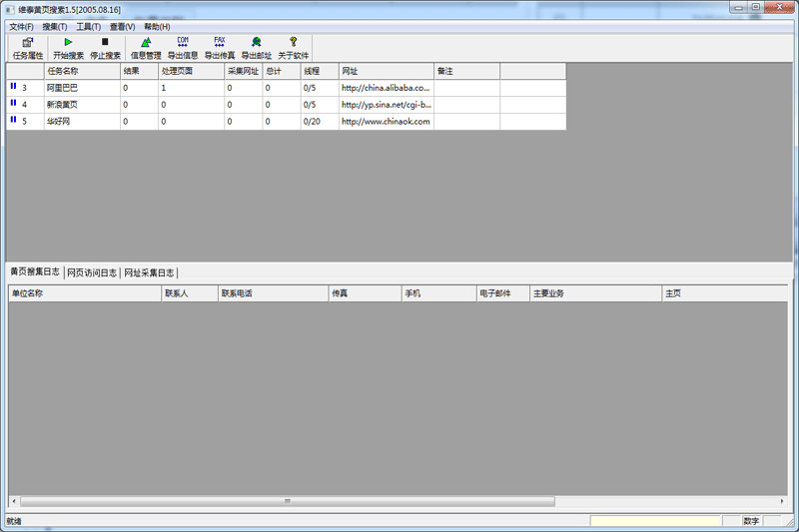This screenshot has height=532, width=799.
Task: Open the 任务属性 task properties tool
Action: [28, 48]
